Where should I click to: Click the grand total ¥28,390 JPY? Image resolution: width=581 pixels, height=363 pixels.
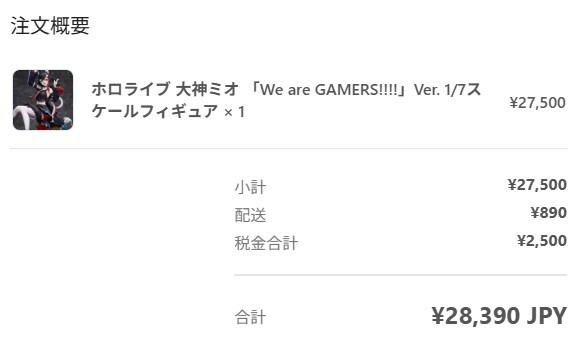coord(499,316)
